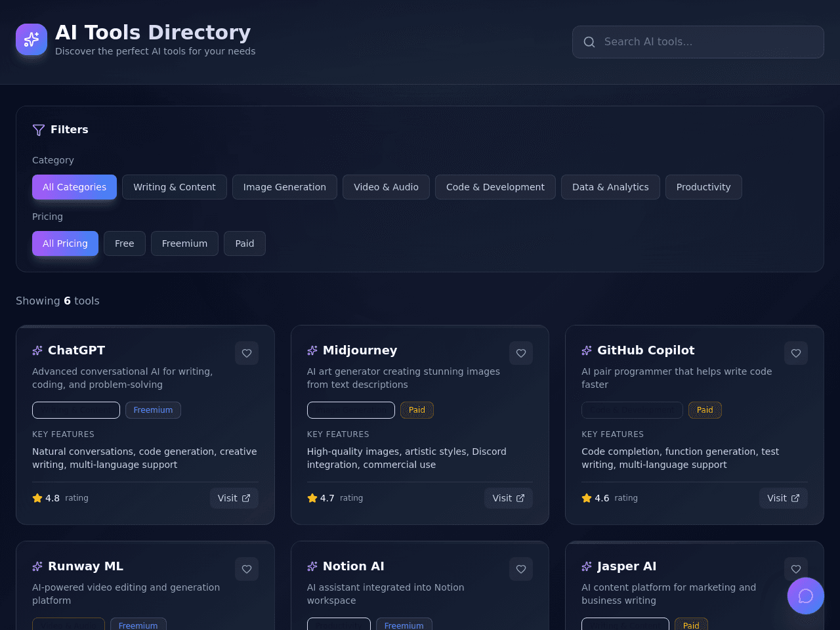Show only Paid tools in the Pricing filter

coord(245,243)
